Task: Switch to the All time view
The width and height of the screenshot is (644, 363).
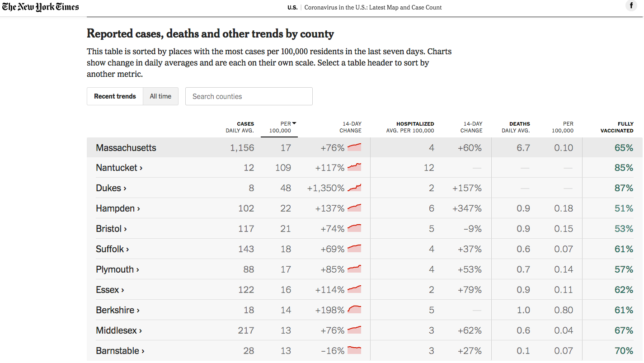Action: pos(160,96)
